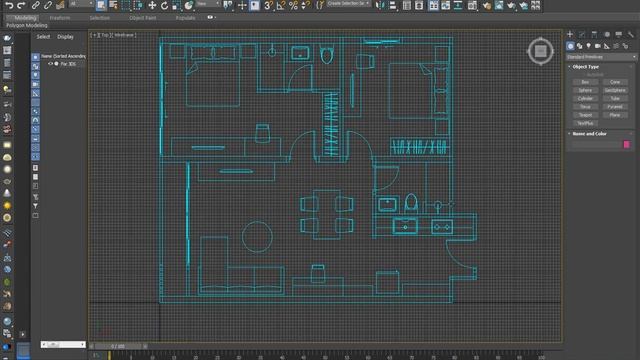Image resolution: width=640 pixels, height=360 pixels.
Task: Toggle the Scene Explorer icon
Action: pos(407,5)
